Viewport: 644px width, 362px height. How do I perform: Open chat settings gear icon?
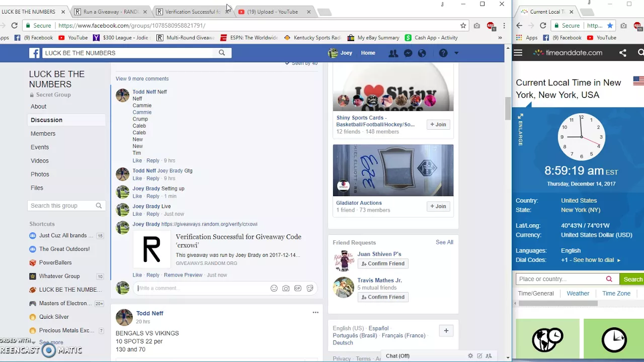pyautogui.click(x=470, y=355)
